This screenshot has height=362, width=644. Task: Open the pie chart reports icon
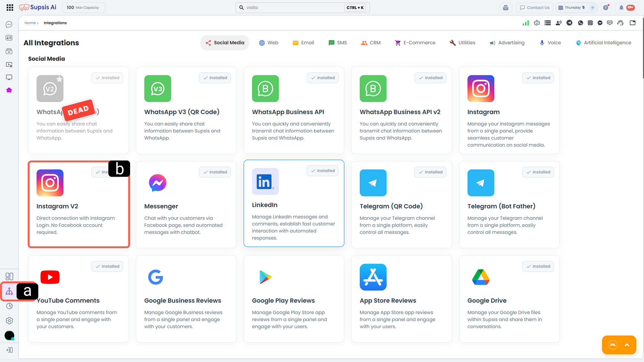click(9, 306)
